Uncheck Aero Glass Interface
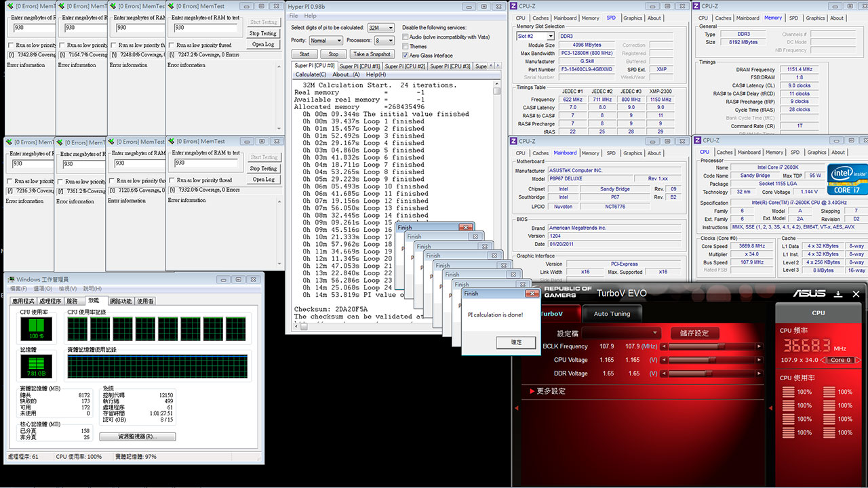The width and height of the screenshot is (868, 488). click(x=405, y=56)
